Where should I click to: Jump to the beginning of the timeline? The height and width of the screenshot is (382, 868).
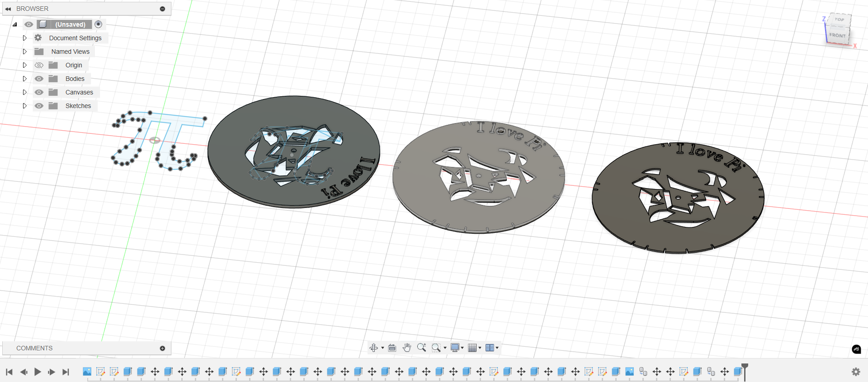pos(9,372)
